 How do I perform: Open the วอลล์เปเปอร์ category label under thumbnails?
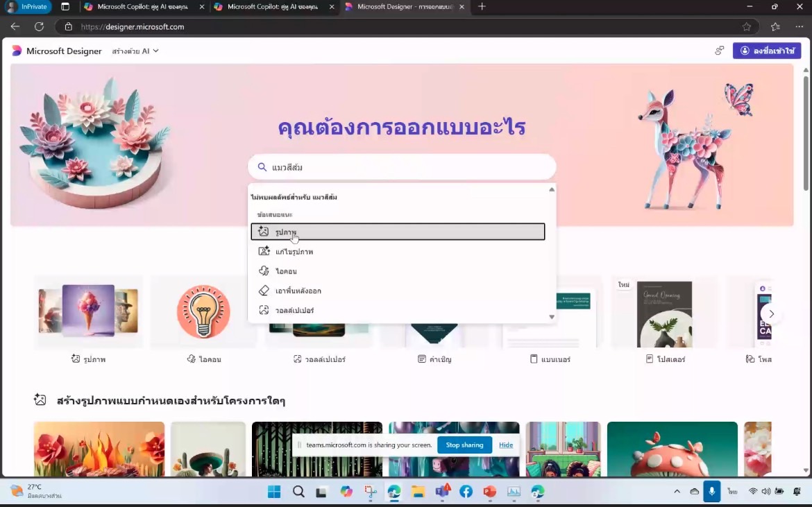pyautogui.click(x=319, y=359)
